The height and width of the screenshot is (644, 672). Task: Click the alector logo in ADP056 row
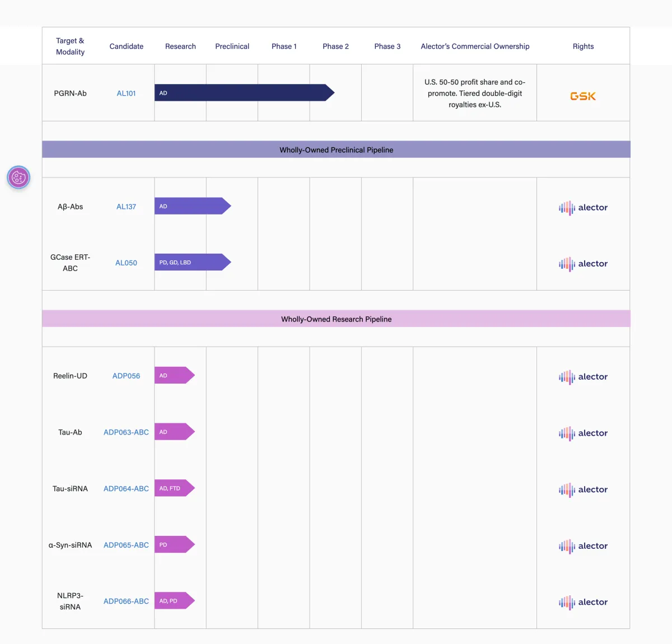pos(583,377)
